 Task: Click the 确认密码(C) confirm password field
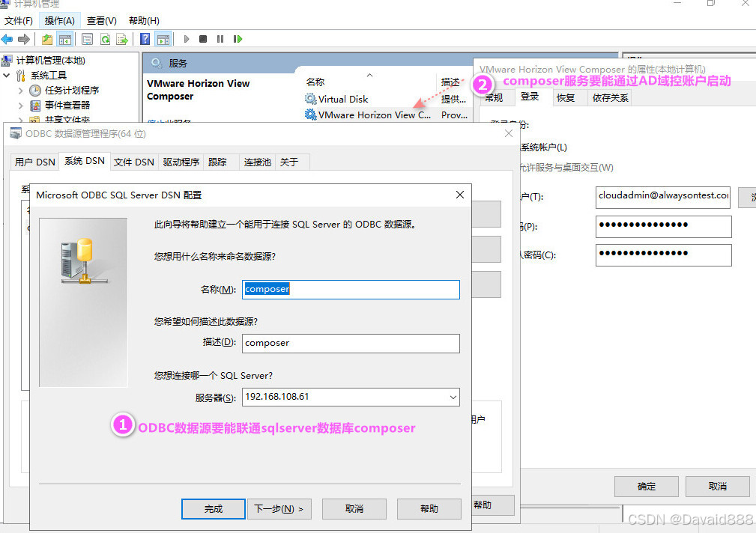pyautogui.click(x=663, y=255)
